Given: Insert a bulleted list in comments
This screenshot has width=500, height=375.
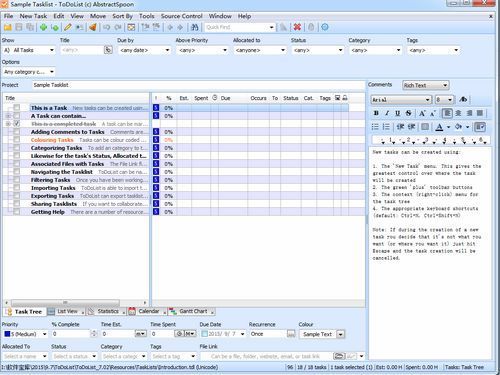Looking at the screenshot, I should [375, 127].
